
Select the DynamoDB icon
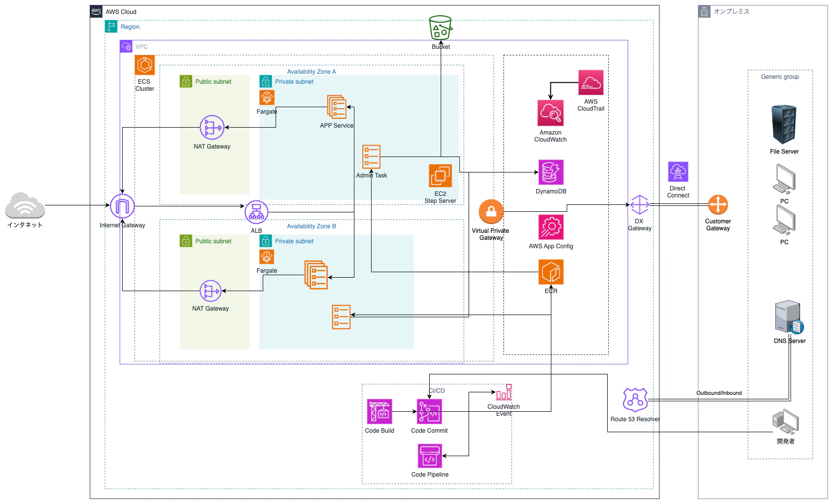point(551,172)
